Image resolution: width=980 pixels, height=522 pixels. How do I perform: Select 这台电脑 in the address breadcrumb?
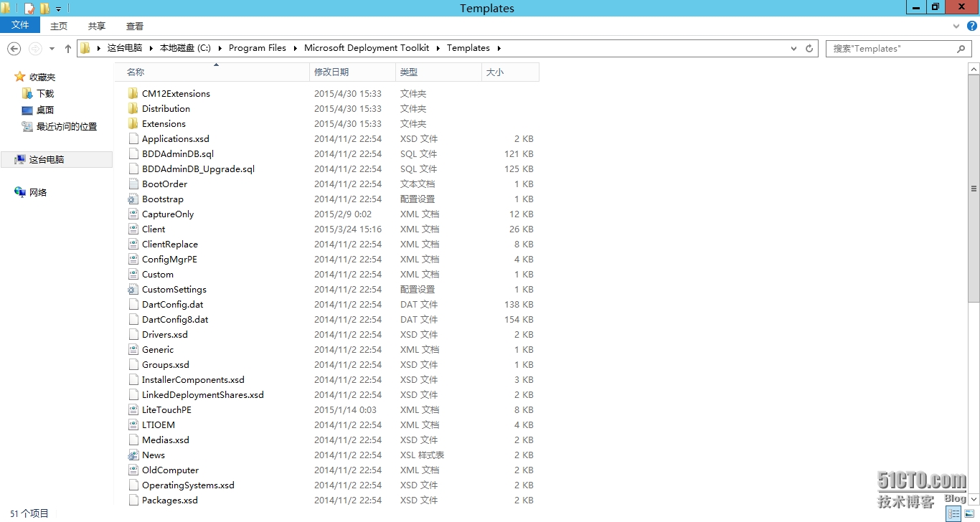coord(125,48)
